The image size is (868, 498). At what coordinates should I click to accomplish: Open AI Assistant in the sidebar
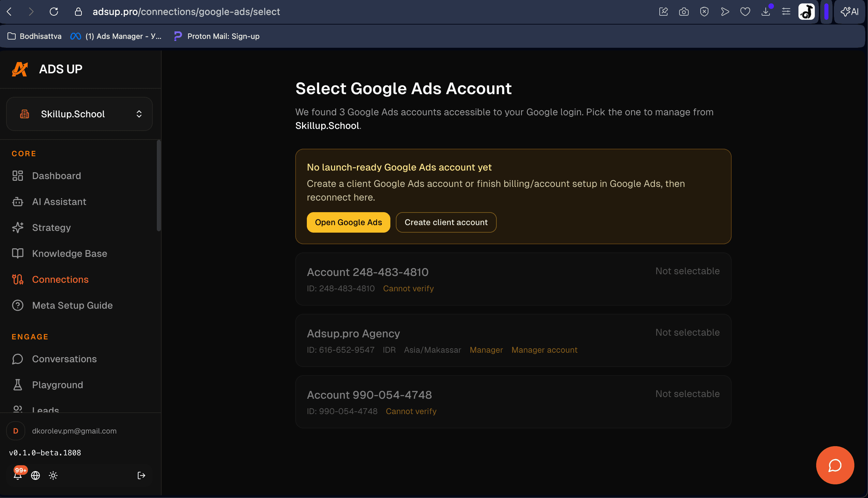pos(59,202)
